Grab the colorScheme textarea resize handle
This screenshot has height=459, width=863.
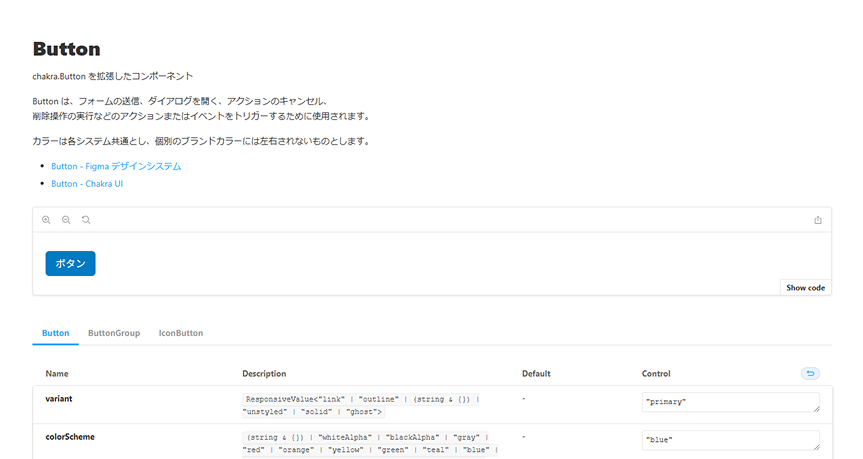816,447
